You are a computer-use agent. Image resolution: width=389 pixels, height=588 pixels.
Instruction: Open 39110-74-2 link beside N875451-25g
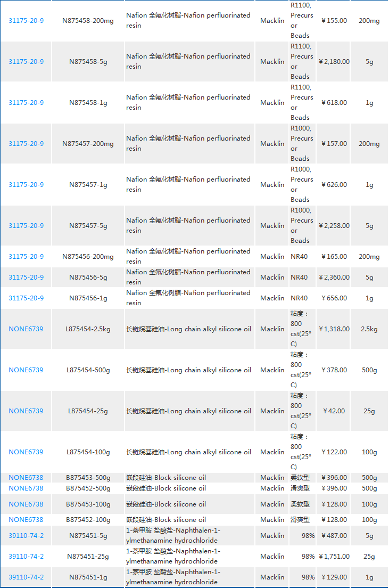26,557
